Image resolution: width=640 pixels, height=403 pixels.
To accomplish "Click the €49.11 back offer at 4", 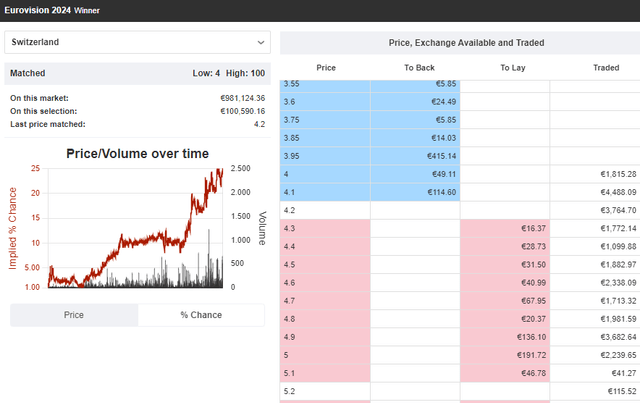I will [415, 174].
